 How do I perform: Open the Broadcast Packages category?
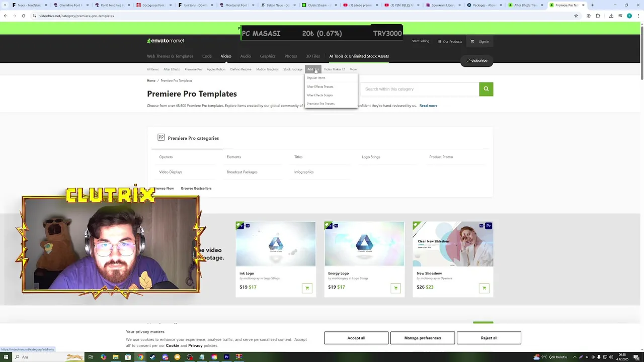point(242,172)
